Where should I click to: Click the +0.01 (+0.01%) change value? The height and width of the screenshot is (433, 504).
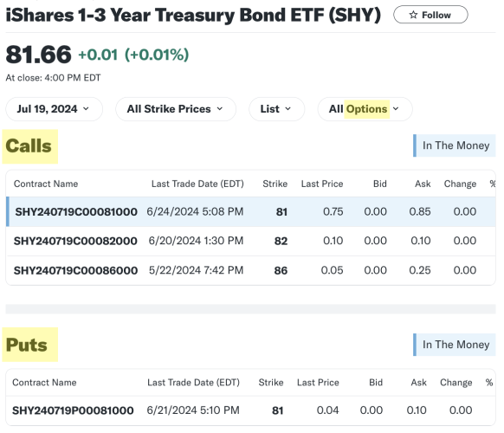pos(133,55)
